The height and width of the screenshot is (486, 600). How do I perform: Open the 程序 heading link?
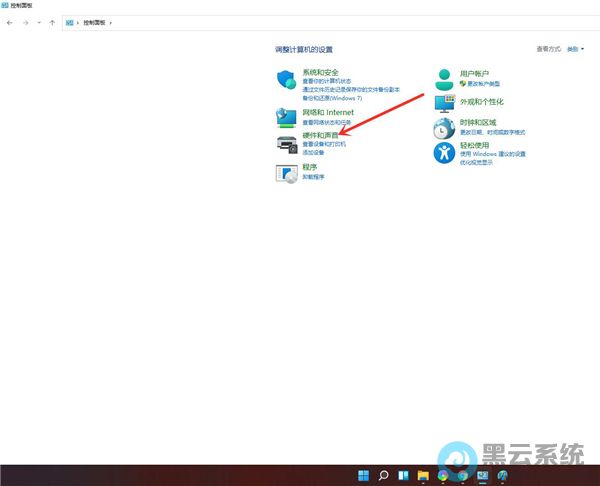[310, 167]
